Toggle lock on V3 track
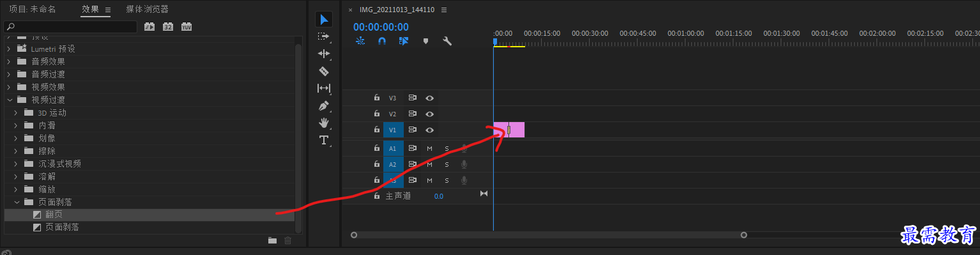The height and width of the screenshot is (255, 980). point(377,98)
